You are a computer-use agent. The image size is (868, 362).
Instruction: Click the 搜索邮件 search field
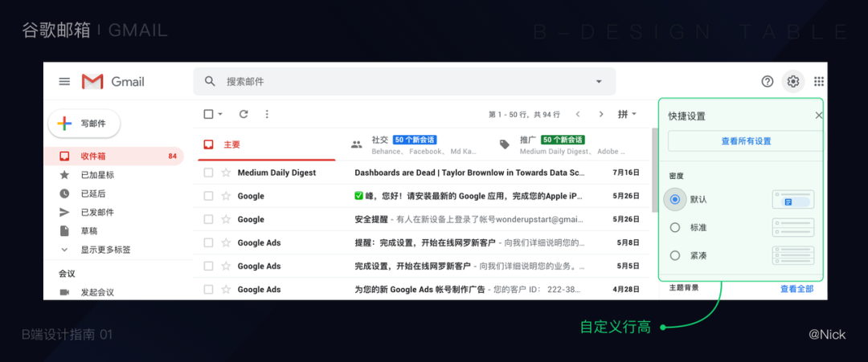point(404,81)
